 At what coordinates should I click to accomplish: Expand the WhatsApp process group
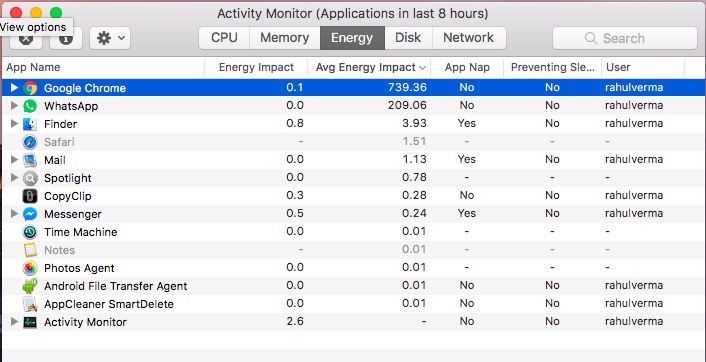click(x=14, y=106)
